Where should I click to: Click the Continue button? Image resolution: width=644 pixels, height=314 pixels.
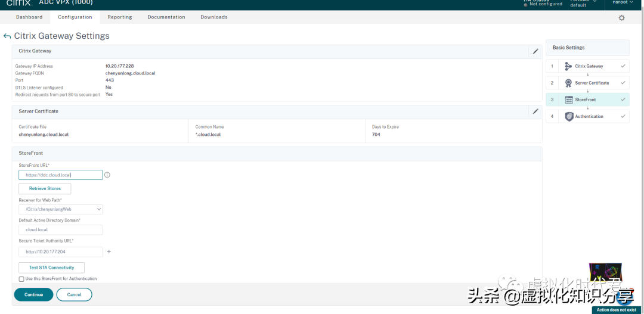click(33, 295)
